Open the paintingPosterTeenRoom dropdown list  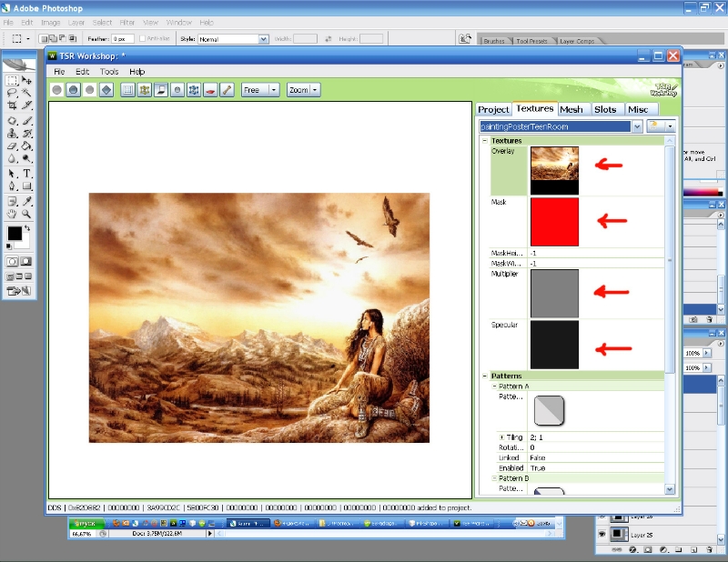click(637, 126)
